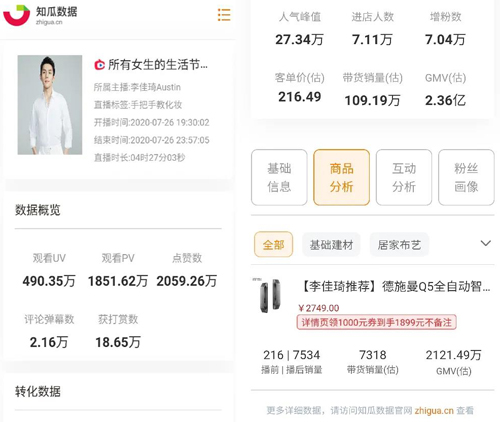
Task: Switch to the 粉丝画像 tab
Action: coord(466,177)
